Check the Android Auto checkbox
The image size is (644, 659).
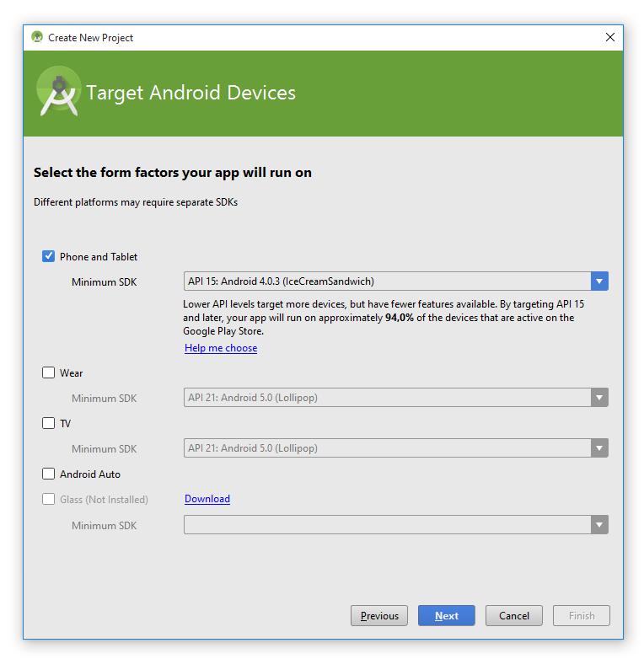pyautogui.click(x=48, y=474)
